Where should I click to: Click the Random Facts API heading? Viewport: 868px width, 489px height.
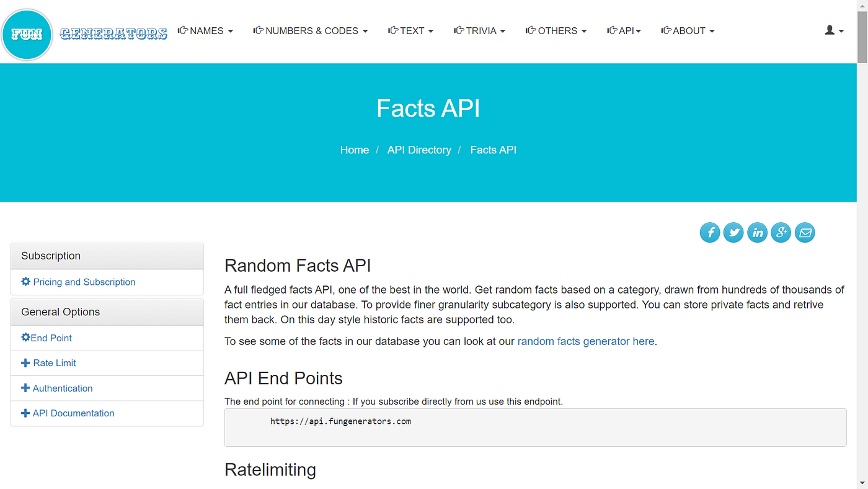click(x=298, y=266)
